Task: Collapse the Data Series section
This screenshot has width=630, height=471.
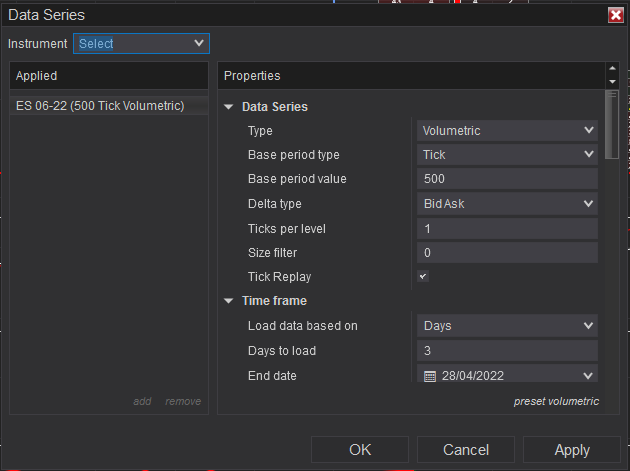Action: tap(228, 107)
